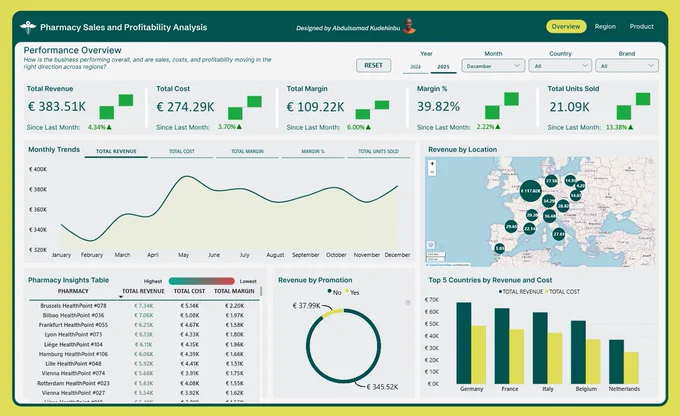This screenshot has height=416, width=680.
Task: Click up arrow beside 4.34% revenue change
Action: tap(109, 127)
